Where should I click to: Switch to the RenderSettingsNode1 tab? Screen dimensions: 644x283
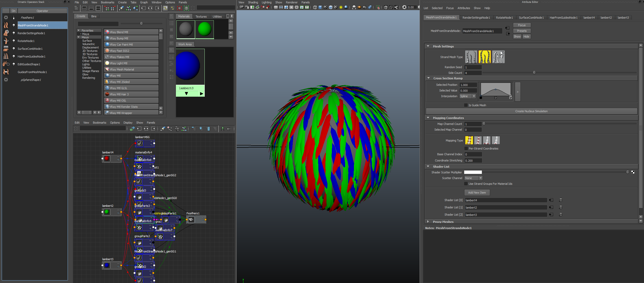point(476,18)
